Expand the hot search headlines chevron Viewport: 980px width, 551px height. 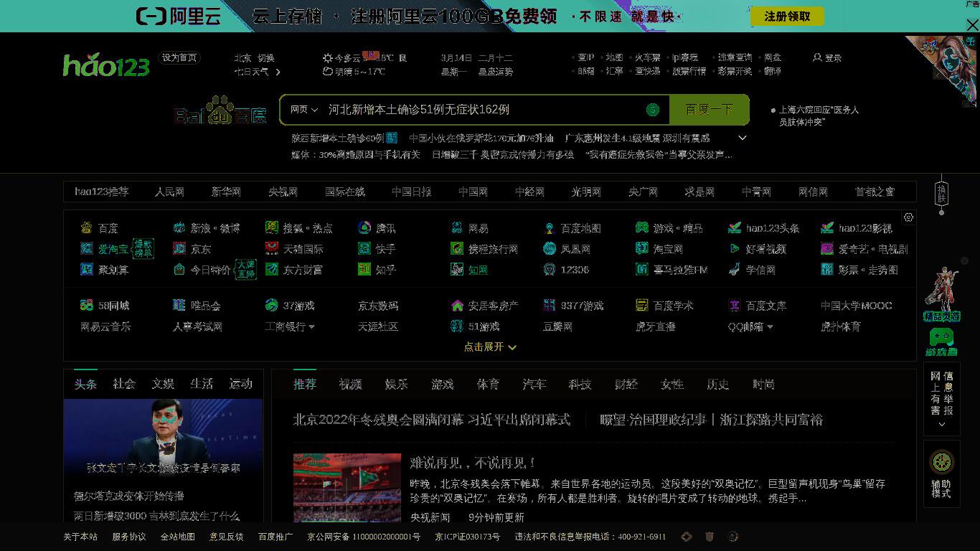click(x=743, y=138)
